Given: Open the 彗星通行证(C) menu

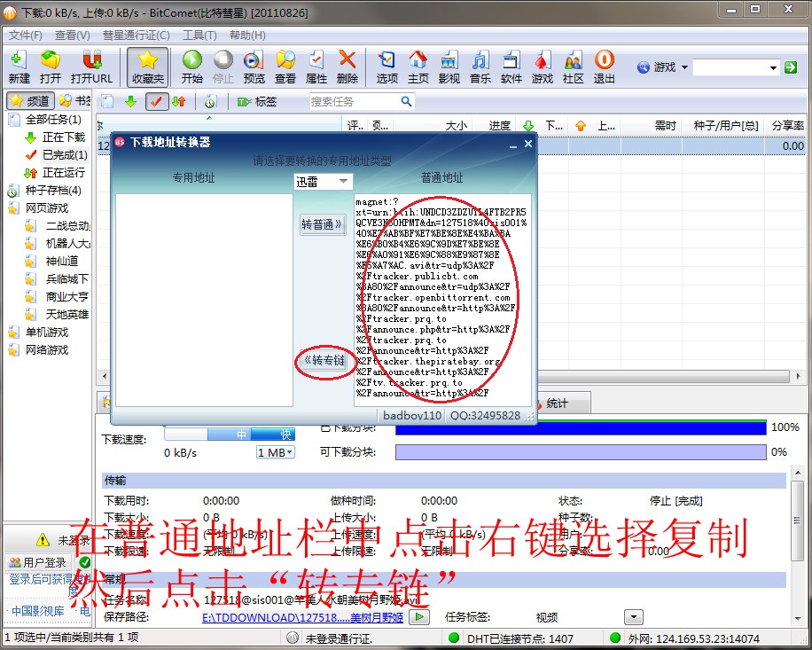Looking at the screenshot, I should (137, 35).
